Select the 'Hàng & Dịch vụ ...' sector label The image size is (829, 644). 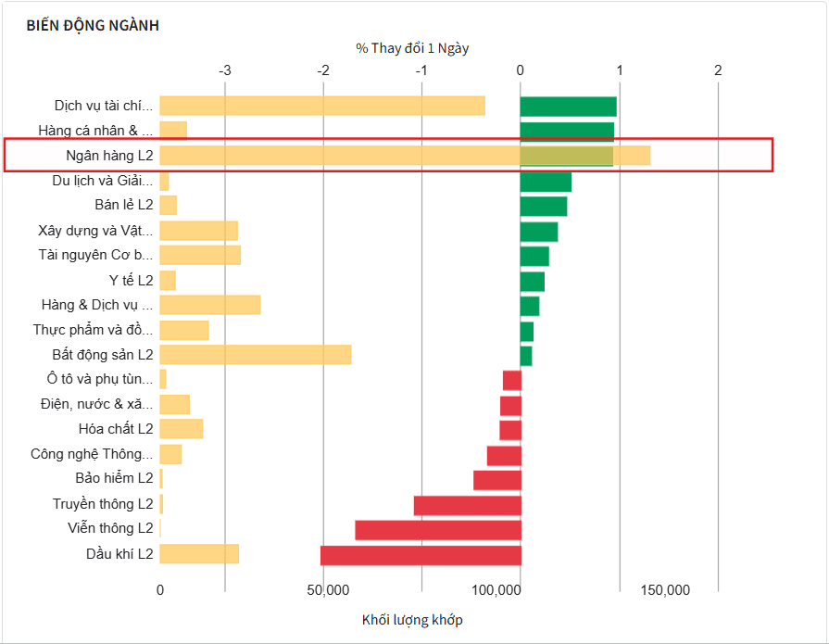coord(97,305)
